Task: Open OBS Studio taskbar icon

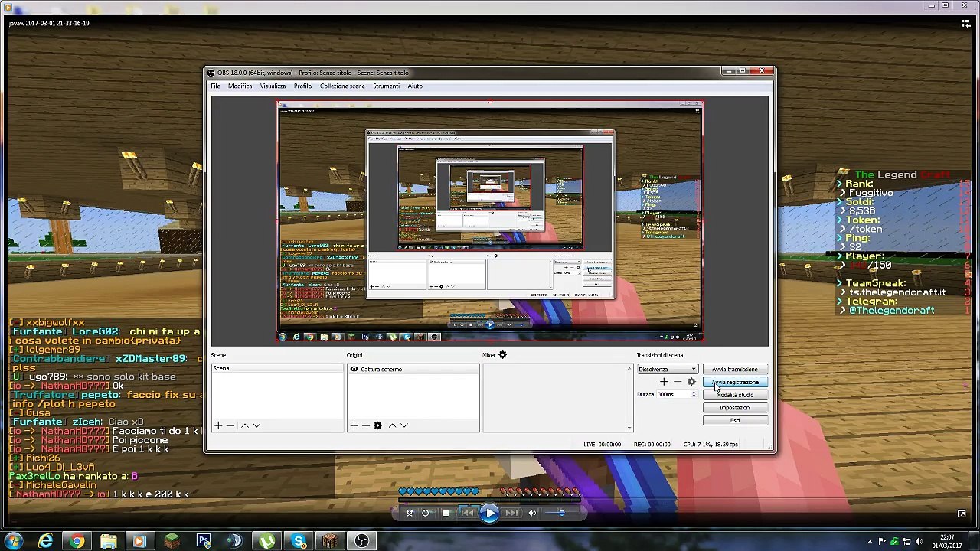Action: point(361,542)
